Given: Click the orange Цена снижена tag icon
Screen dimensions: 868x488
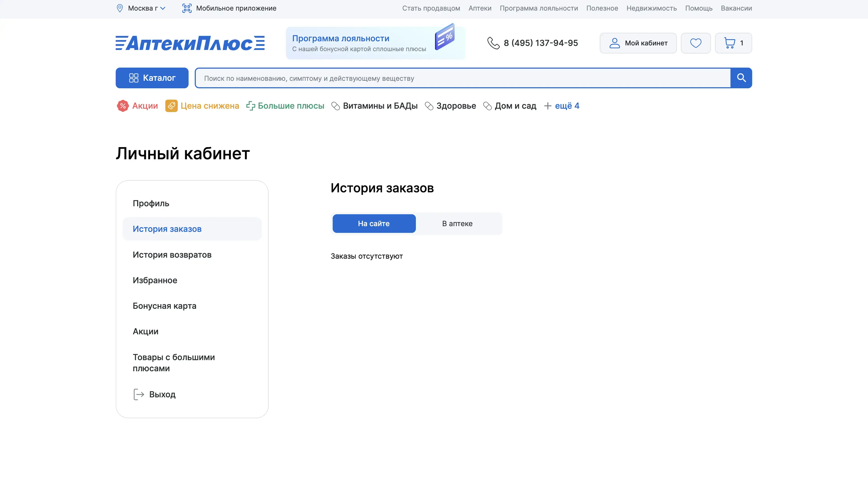Looking at the screenshot, I should point(171,106).
